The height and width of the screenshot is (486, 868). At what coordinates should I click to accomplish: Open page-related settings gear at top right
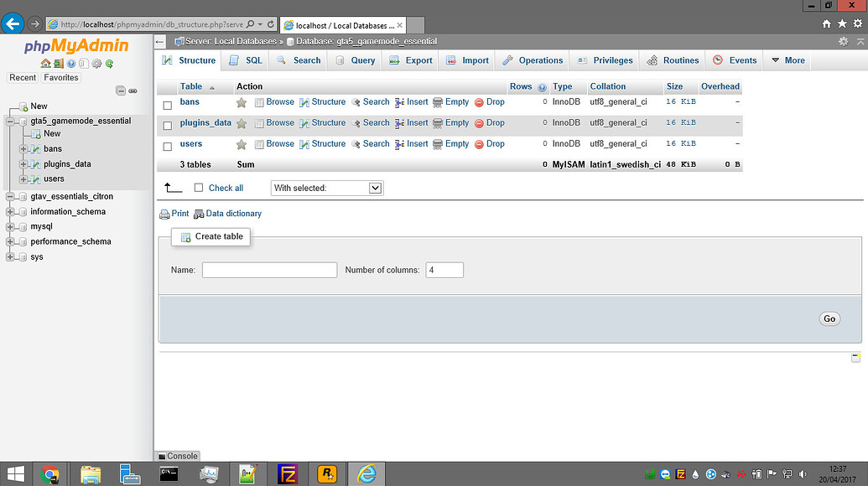[845, 40]
